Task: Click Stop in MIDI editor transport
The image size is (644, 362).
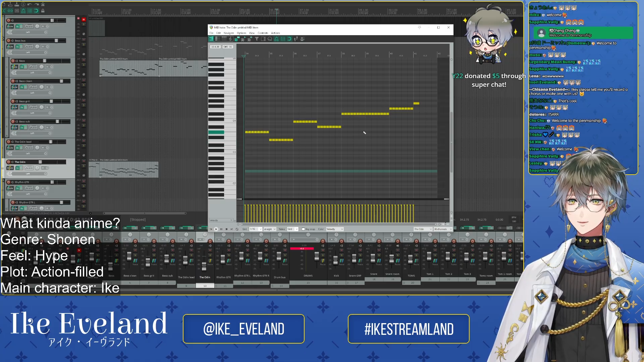Action: pos(226,229)
